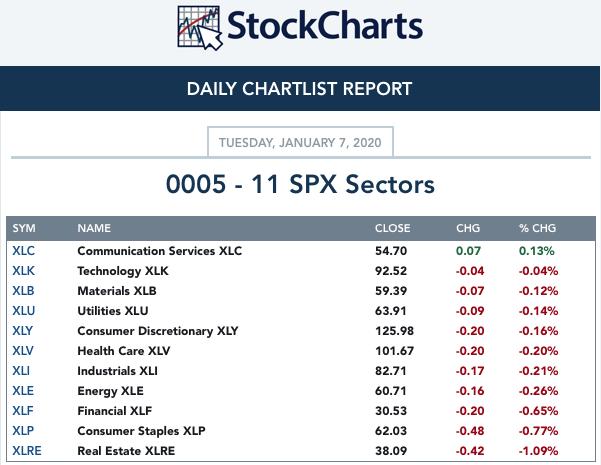Click the StockCharts logo icon
Viewport: 601px width, 465px height.
[198, 27]
